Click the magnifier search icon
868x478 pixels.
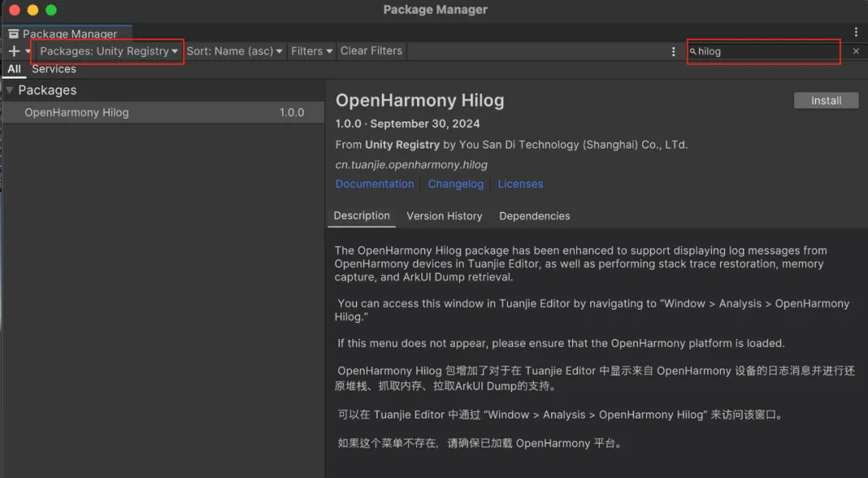(693, 51)
